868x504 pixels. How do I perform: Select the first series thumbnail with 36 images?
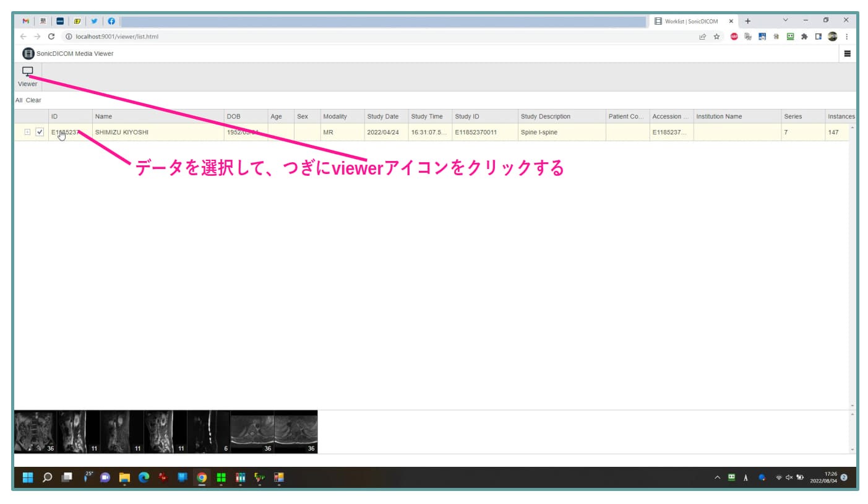[35, 432]
